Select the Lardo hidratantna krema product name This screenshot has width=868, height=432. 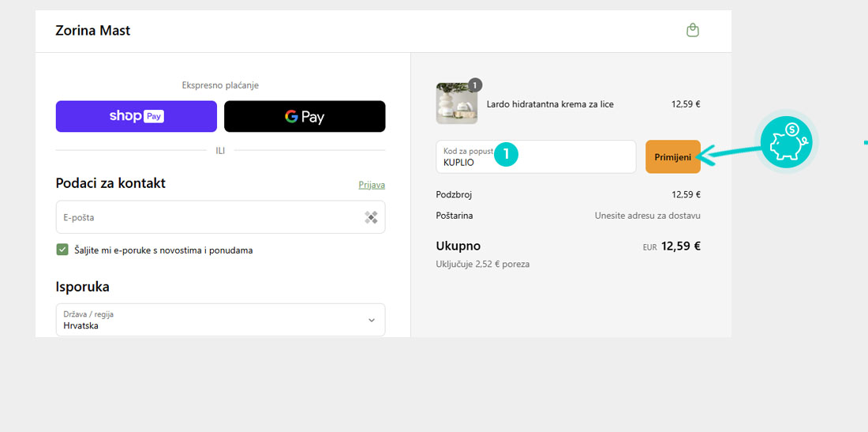point(550,104)
